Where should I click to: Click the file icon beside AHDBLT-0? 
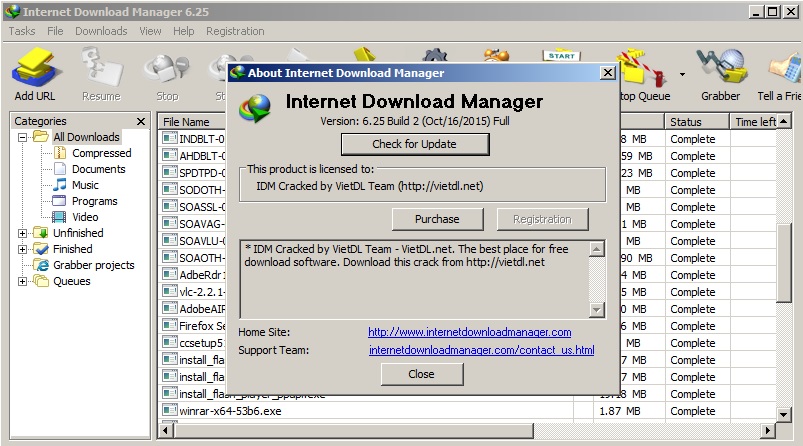click(168, 155)
